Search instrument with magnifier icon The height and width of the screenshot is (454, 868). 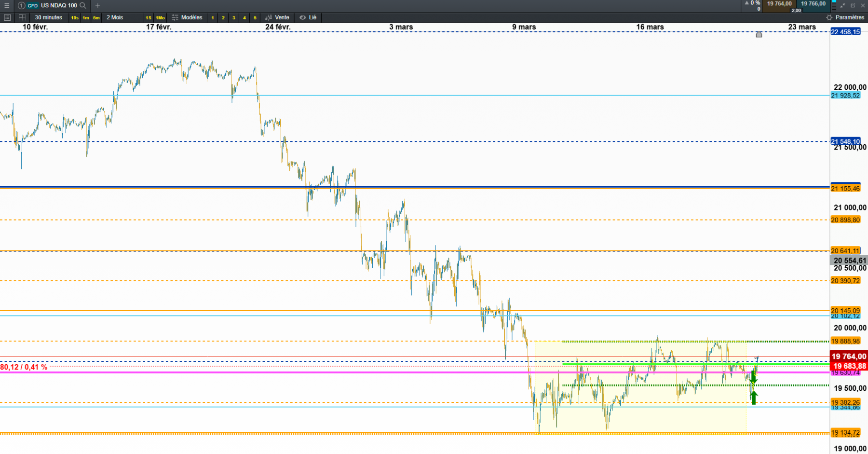pos(83,5)
